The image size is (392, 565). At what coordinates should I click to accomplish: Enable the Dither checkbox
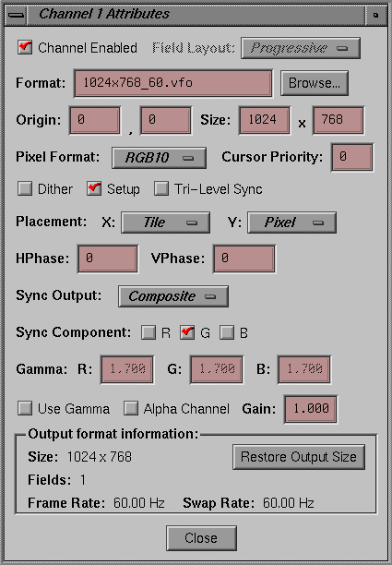click(x=25, y=188)
